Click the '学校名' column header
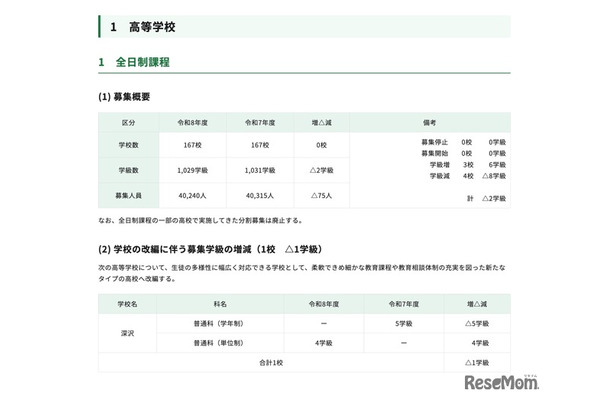This screenshot has width=610, height=400. pyautogui.click(x=127, y=302)
